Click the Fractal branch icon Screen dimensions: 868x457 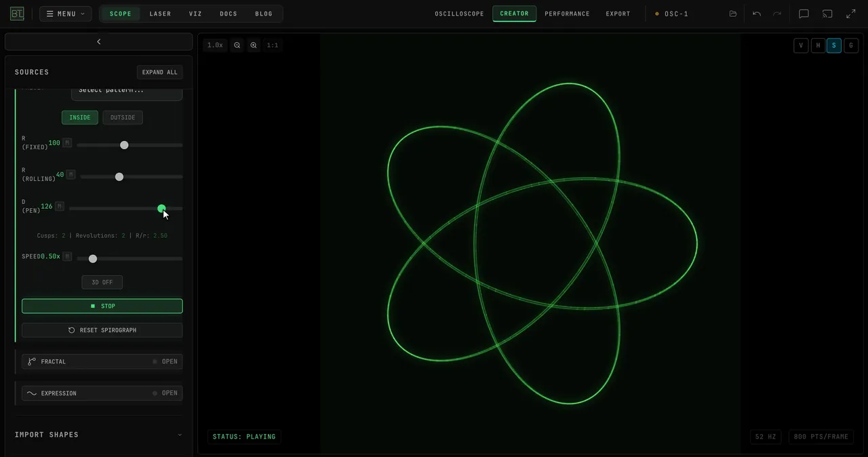coord(32,362)
